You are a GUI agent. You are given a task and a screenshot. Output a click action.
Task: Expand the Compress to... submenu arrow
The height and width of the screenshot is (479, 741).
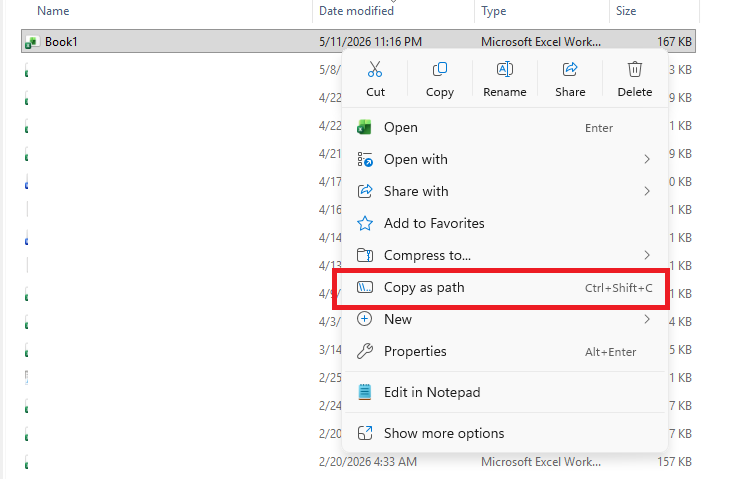point(647,255)
